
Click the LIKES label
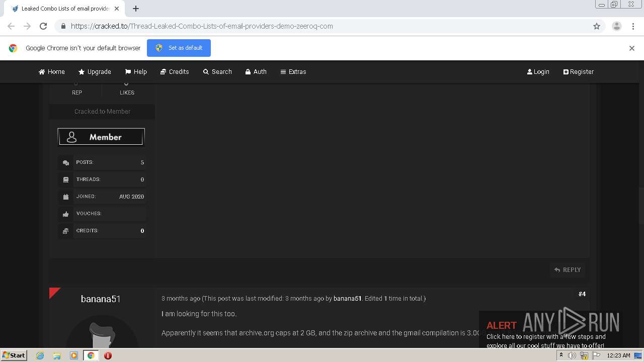pyautogui.click(x=127, y=93)
